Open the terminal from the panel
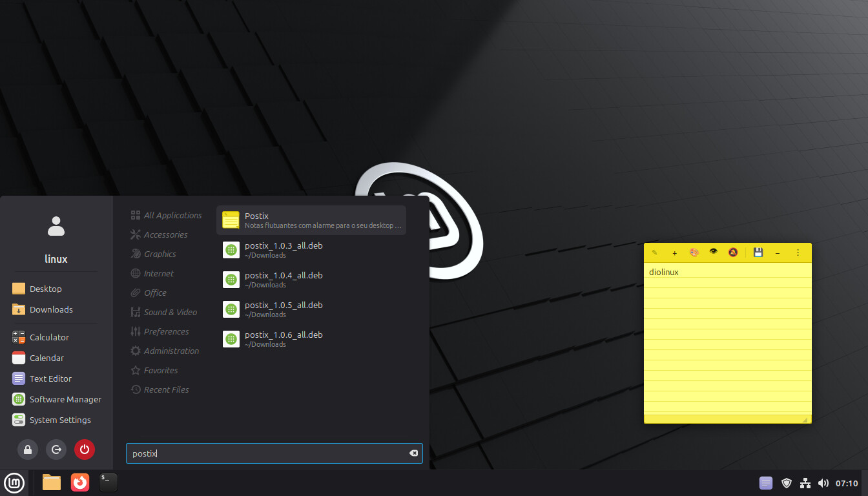 pos(108,482)
